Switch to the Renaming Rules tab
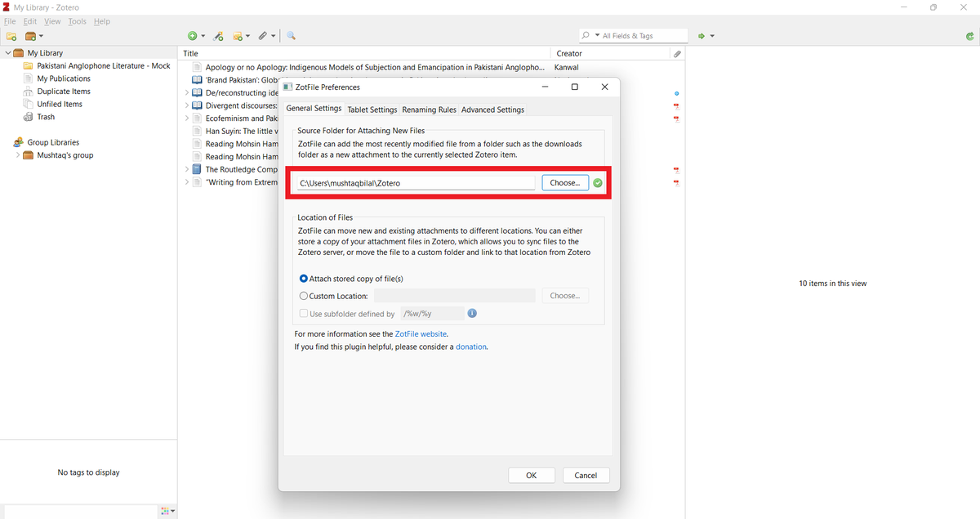 [430, 110]
